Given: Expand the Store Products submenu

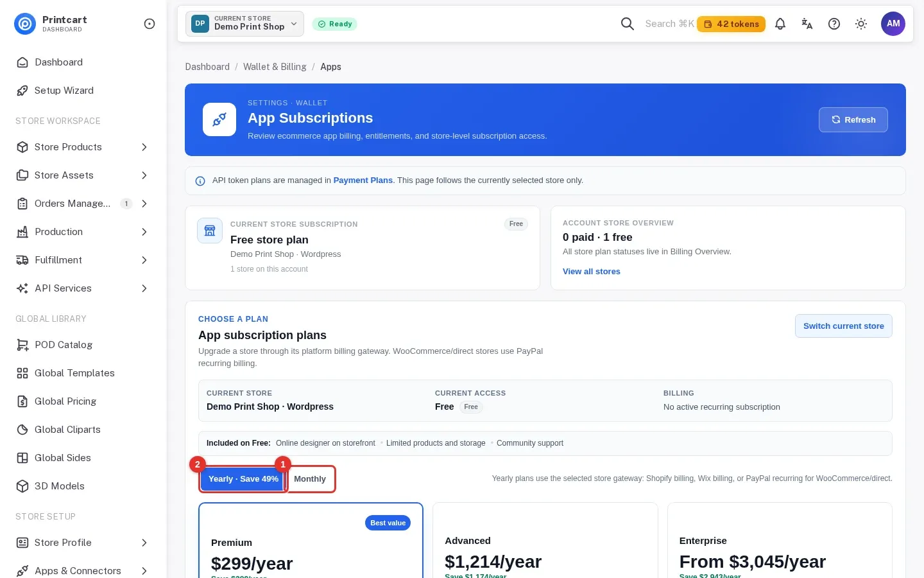Looking at the screenshot, I should (x=144, y=147).
